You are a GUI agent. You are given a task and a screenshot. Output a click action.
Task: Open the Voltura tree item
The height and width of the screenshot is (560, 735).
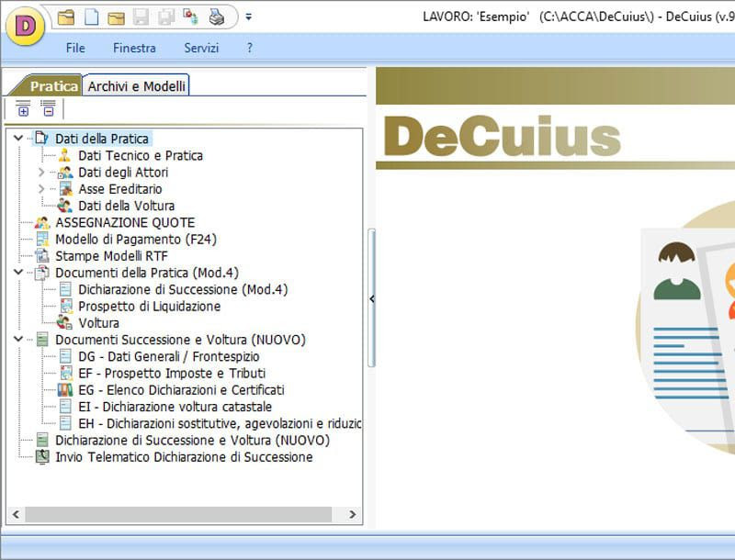pos(98,323)
